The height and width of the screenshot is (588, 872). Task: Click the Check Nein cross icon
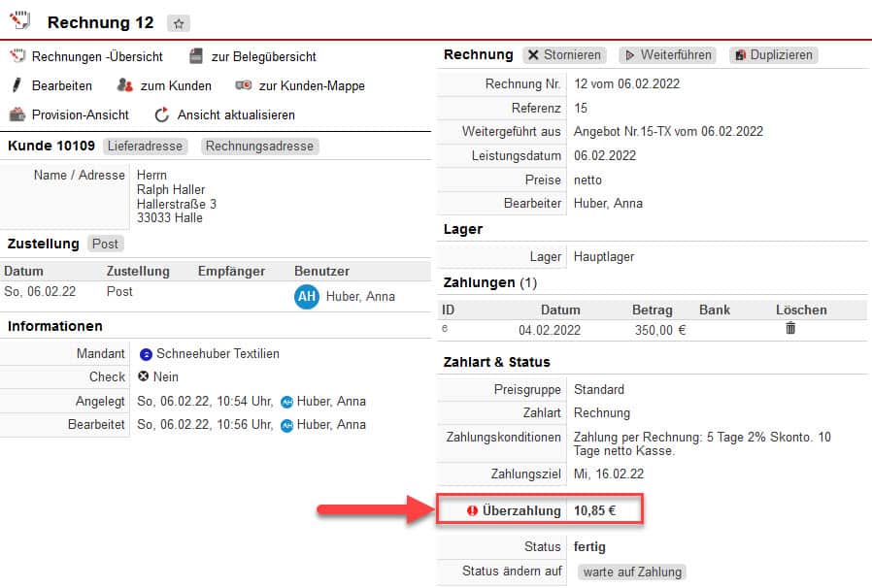pos(144,376)
